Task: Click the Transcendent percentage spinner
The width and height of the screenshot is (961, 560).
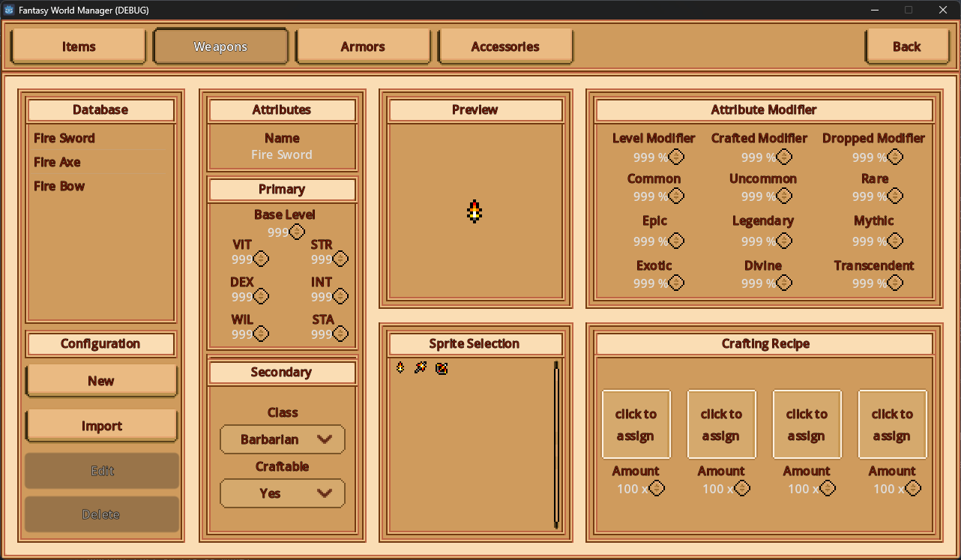Action: 895,283
